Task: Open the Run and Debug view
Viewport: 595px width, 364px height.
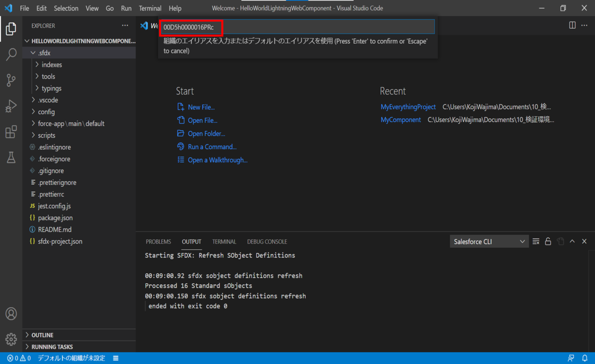Action: pos(11,106)
